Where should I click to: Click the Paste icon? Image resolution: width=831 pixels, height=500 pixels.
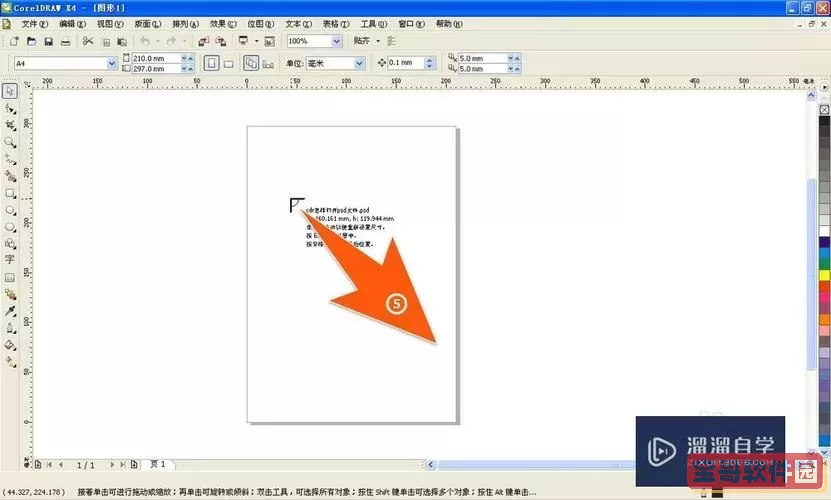click(122, 41)
